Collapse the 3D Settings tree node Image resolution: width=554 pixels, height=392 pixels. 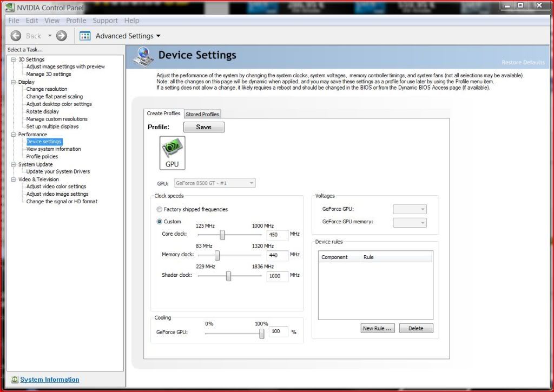14,59
